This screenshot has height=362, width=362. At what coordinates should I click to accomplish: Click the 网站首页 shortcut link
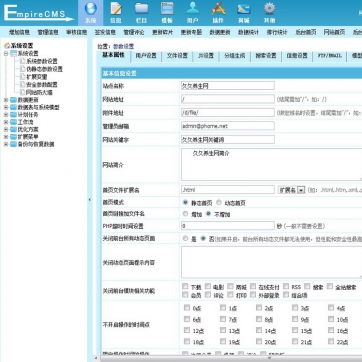pyautogui.click(x=334, y=32)
